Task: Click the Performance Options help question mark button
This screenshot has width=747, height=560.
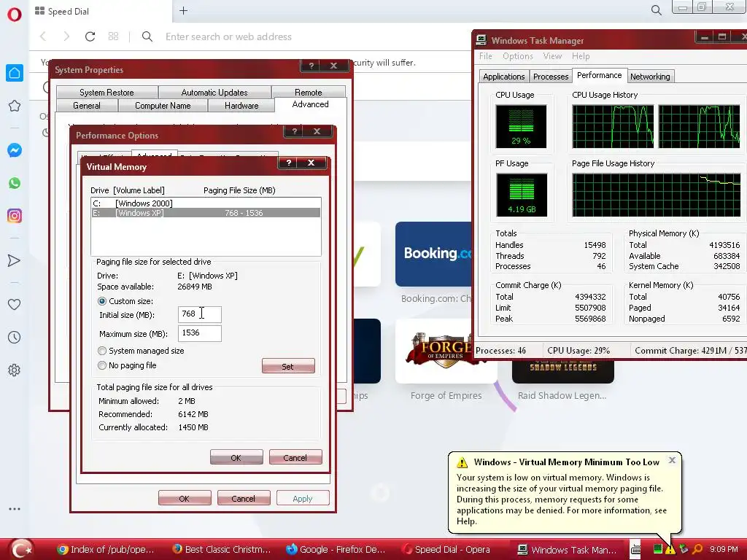Action: pyautogui.click(x=294, y=131)
